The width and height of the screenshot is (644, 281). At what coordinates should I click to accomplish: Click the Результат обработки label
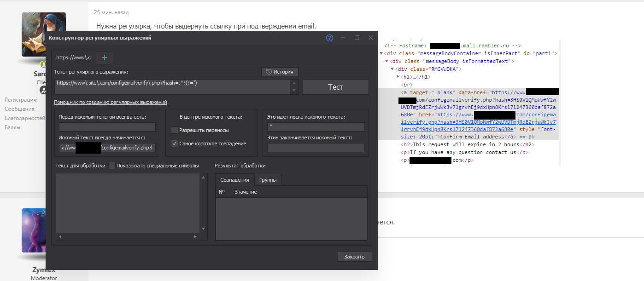click(x=240, y=166)
